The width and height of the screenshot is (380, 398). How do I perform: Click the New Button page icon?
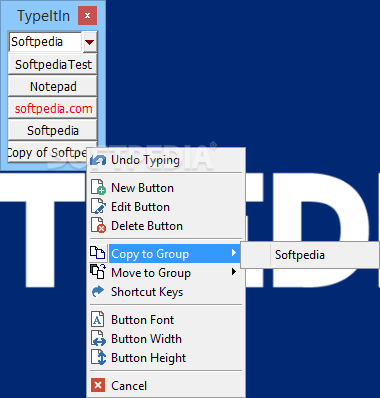98,187
